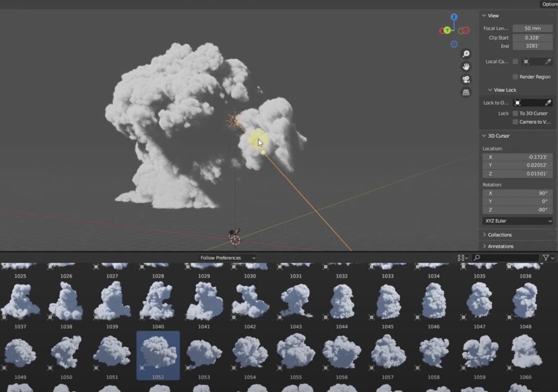Click the Z axis on navigation gizmo
The width and height of the screenshot is (558, 392).
[x=454, y=17]
